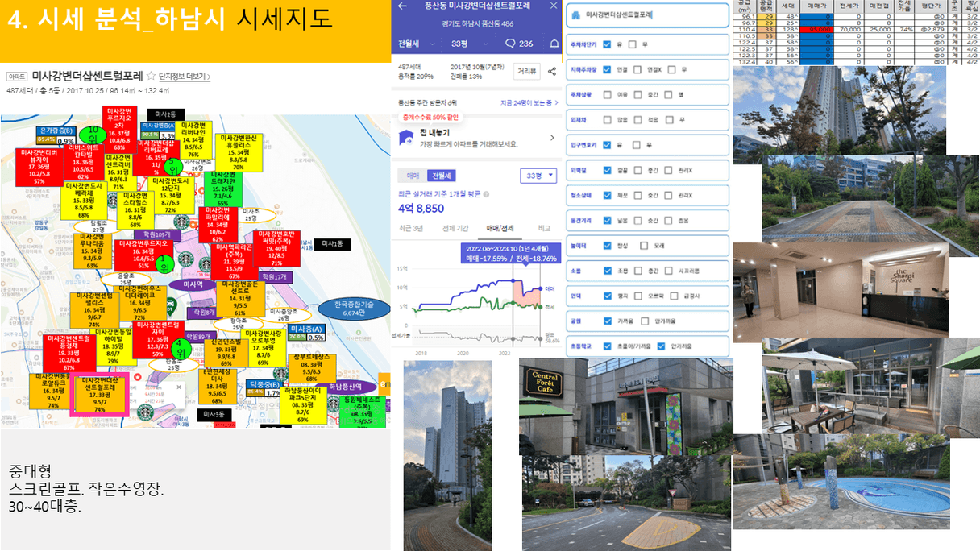Click the blue 한국종합기술 6,674만 oval
Image resolution: width=980 pixels, height=551 pixels.
click(355, 308)
